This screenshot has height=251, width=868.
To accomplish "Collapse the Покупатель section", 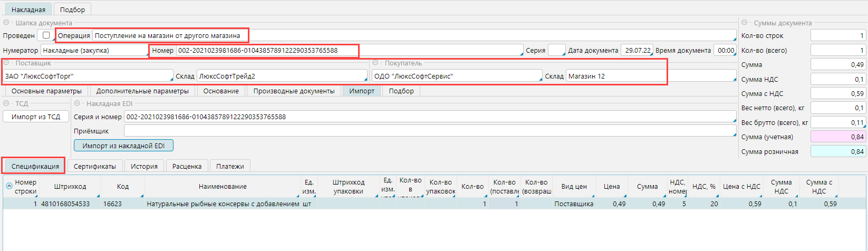I will (x=375, y=63).
